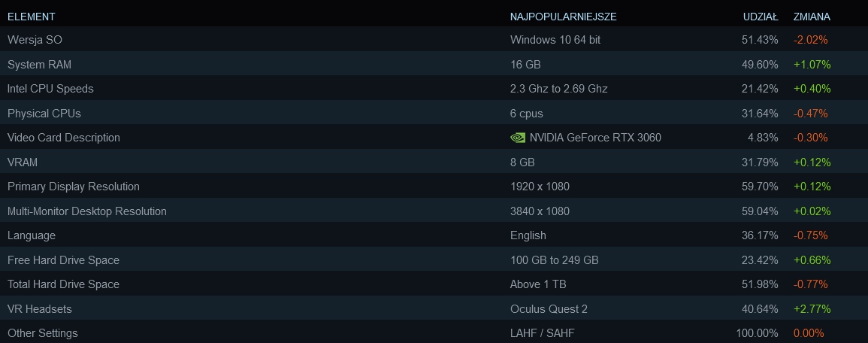Expand the VR Headsets row

click(39, 309)
